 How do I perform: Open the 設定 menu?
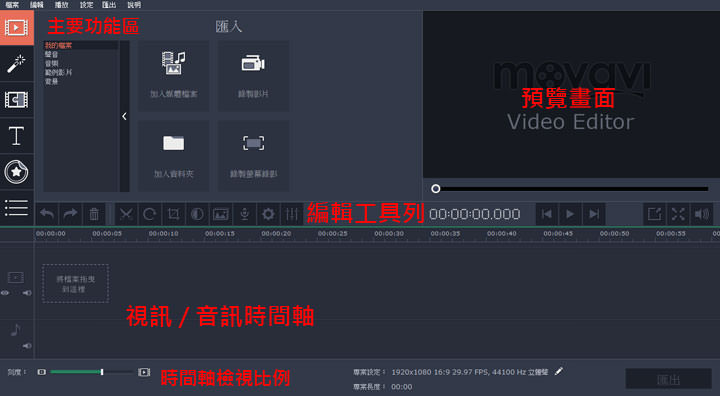coord(86,5)
